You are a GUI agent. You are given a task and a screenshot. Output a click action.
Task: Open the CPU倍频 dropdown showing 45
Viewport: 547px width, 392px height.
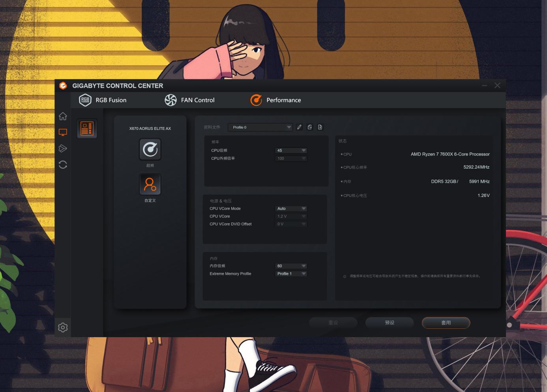point(291,150)
